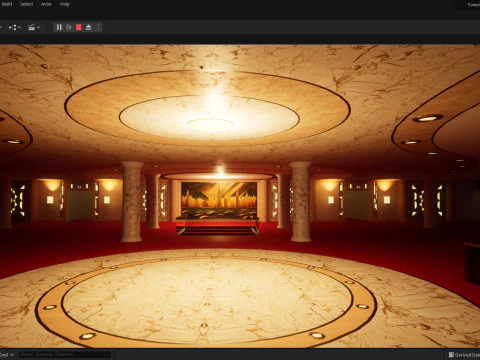
Task: Click the cityscape painting in viewport
Action: pyautogui.click(x=219, y=200)
